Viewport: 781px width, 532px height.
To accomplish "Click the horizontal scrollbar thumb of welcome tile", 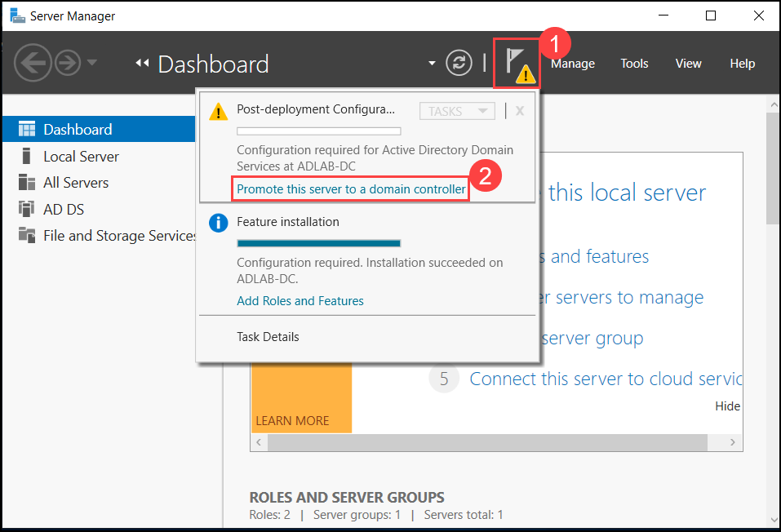I will coord(487,442).
